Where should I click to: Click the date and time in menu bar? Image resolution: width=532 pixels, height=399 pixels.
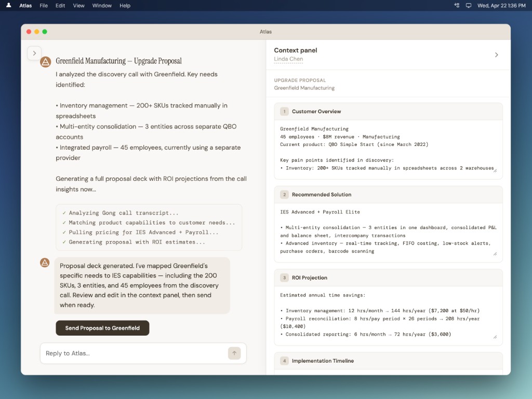click(501, 5)
